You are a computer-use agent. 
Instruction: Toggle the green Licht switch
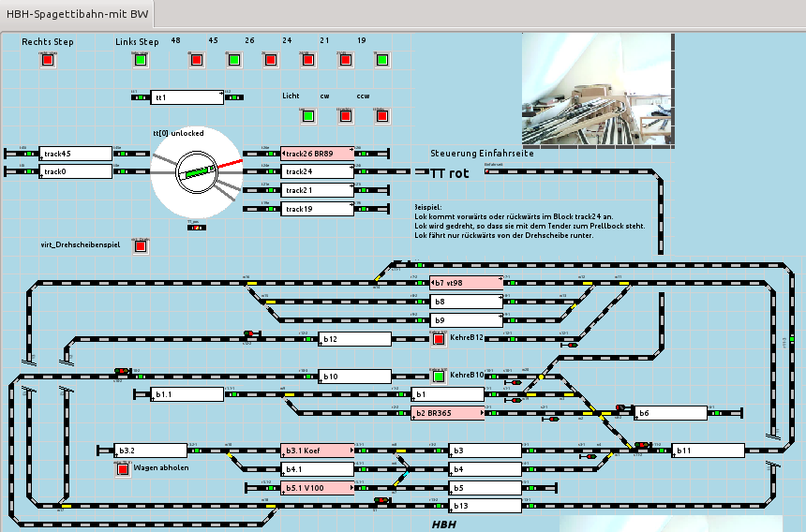(307, 116)
